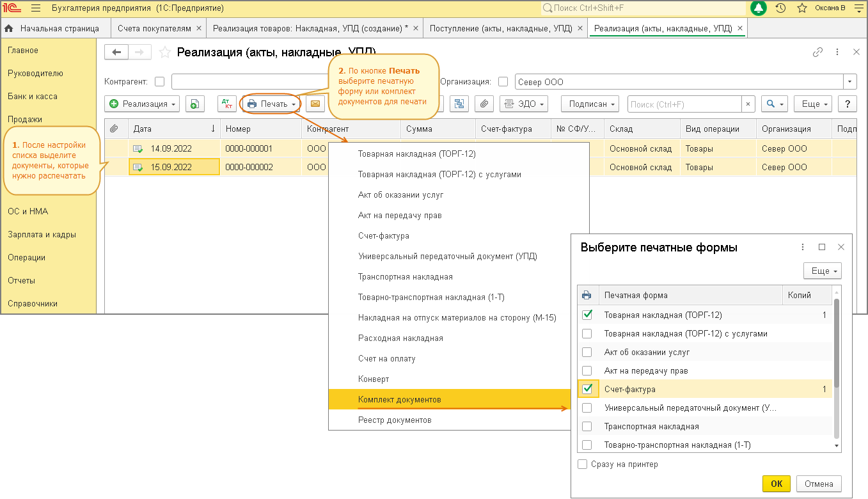
Task: Open the document structure icon button
Action: [x=459, y=104]
